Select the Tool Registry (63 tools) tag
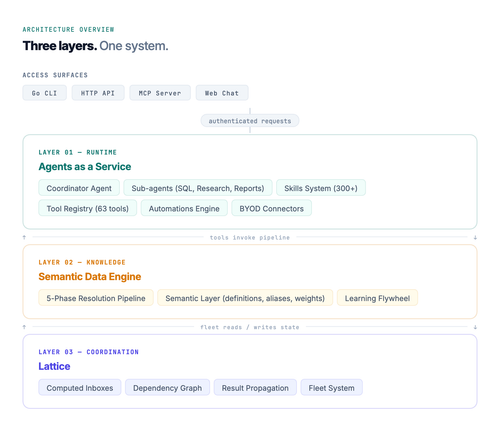500x439 pixels. tap(88, 208)
